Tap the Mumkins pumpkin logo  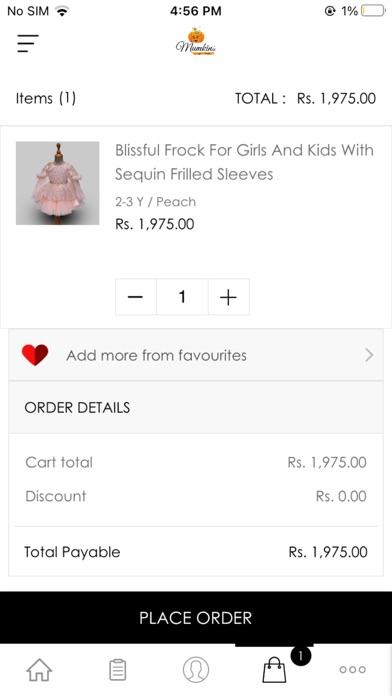[196, 42]
